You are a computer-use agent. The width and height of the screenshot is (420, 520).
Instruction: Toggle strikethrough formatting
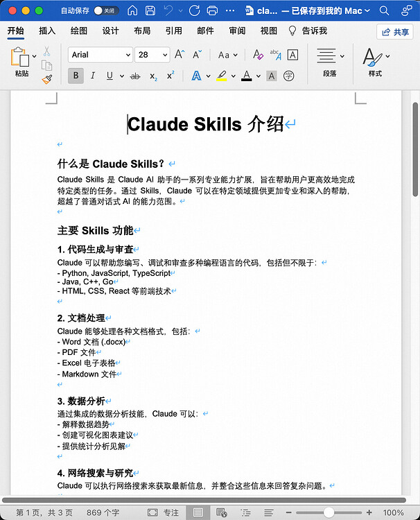click(135, 76)
